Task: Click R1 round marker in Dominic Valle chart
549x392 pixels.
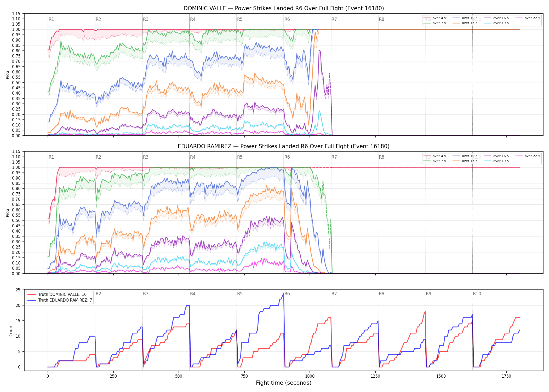Action: [51, 19]
